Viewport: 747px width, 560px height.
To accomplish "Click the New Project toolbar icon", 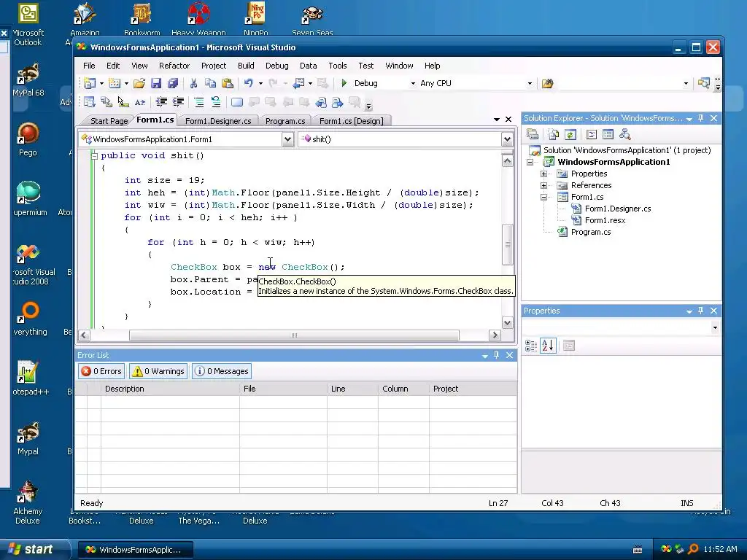I will (90, 83).
